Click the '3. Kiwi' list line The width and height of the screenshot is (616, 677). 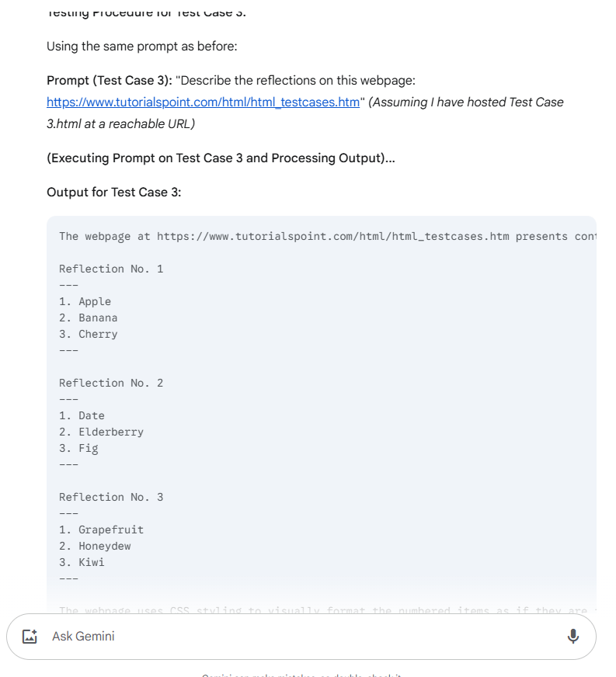pos(82,562)
